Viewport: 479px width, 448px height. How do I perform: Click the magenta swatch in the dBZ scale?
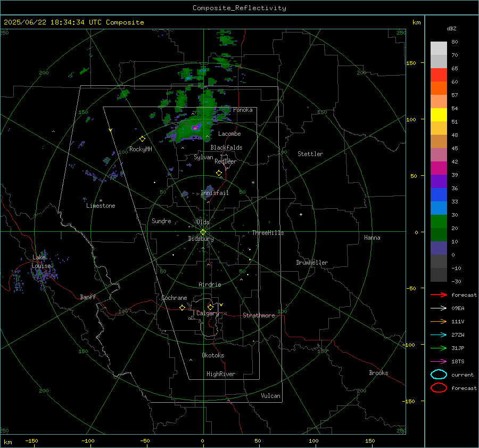(439, 168)
